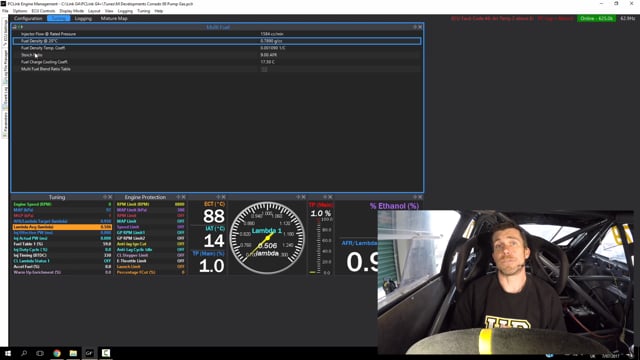The height and width of the screenshot is (360, 640).
Task: Switch to the highlighted Tuning page tab
Action: click(x=58, y=18)
